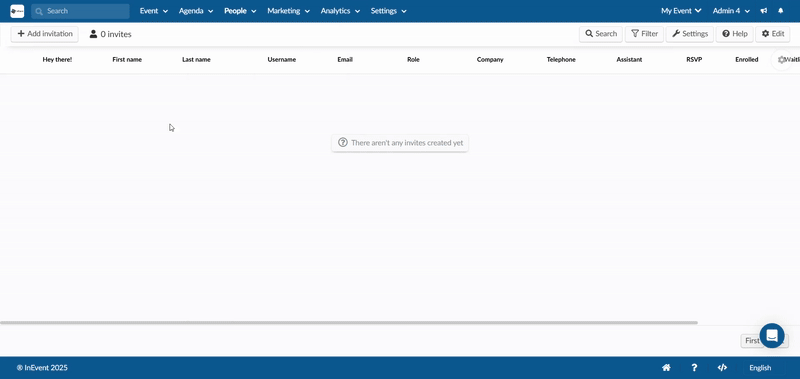Screen dimensions: 800x379
Task: Open the footer question mark help icon
Action: tap(694, 368)
